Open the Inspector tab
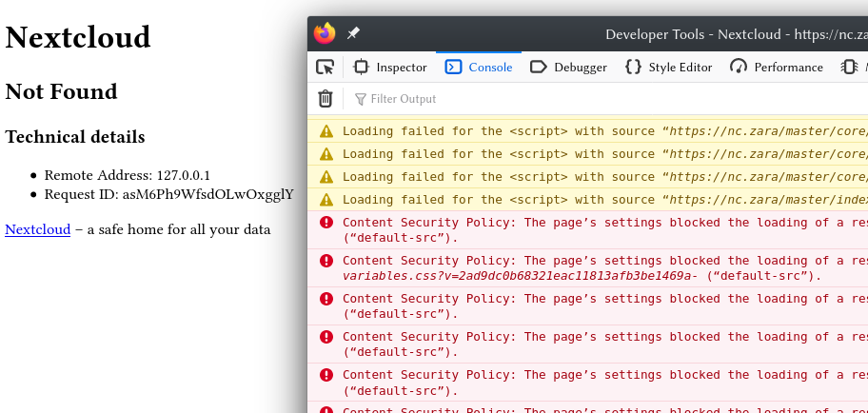 click(390, 68)
